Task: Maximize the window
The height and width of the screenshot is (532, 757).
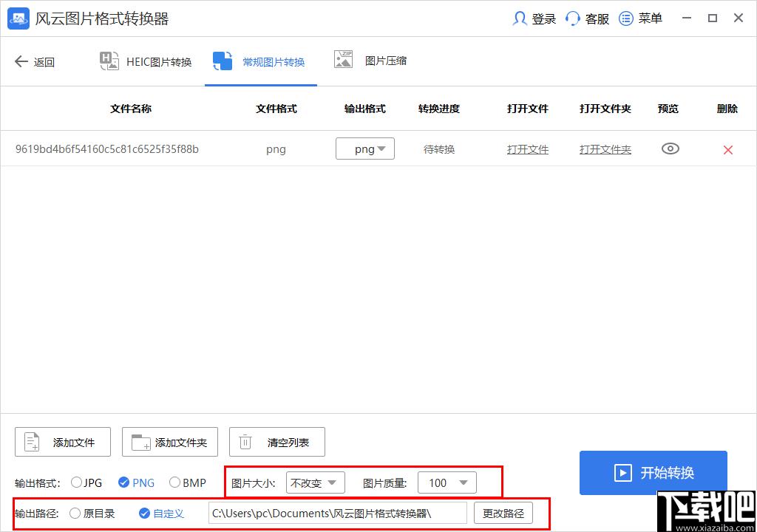Action: pyautogui.click(x=713, y=18)
